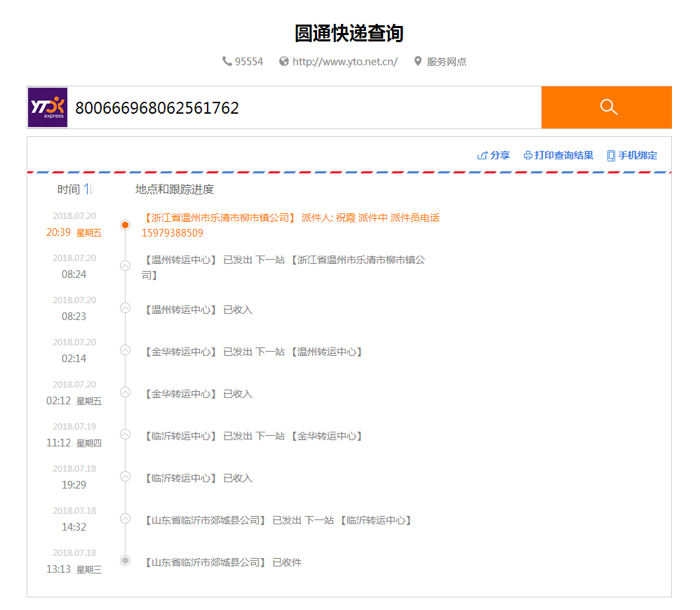Click timeline marker for 14:32 entry
The height and width of the screenshot is (610, 700).
tap(126, 518)
